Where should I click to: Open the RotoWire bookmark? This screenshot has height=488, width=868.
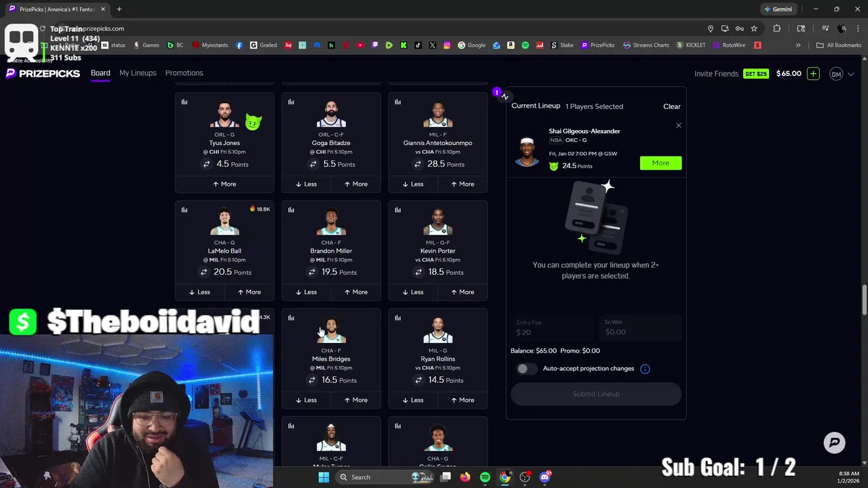pos(728,45)
